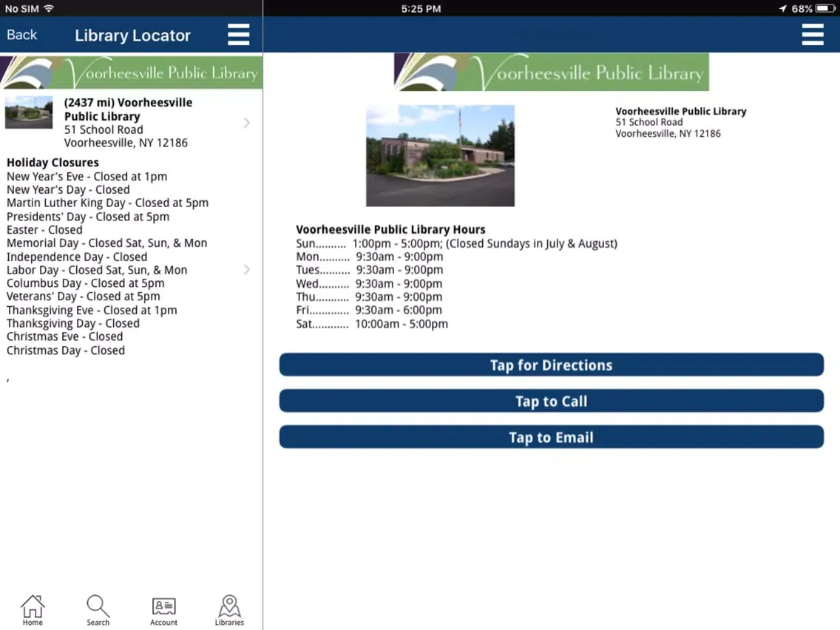The width and height of the screenshot is (840, 630).
Task: Tap the 5:25 PM clock
Action: [421, 9]
